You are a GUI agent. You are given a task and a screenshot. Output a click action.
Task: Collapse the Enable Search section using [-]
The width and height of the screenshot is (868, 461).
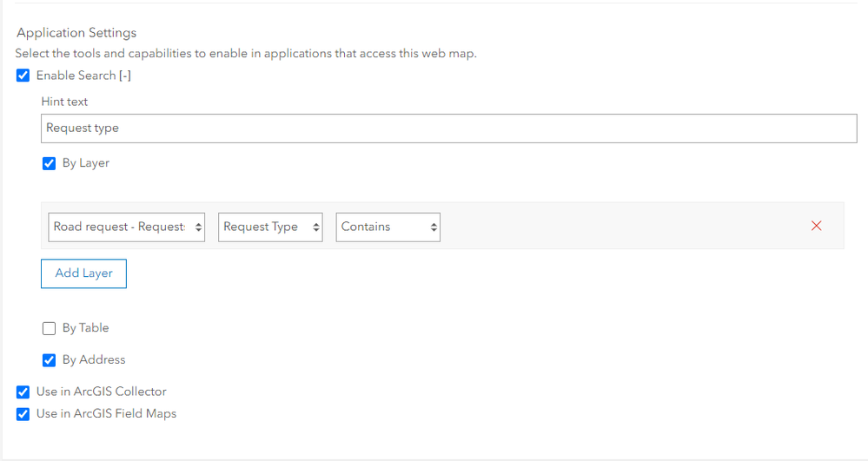[x=125, y=76]
